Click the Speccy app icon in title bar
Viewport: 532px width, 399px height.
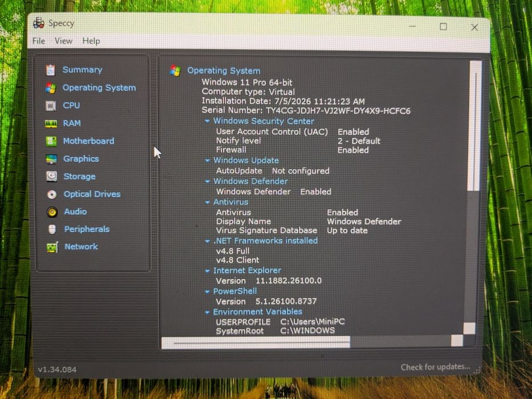coord(39,23)
